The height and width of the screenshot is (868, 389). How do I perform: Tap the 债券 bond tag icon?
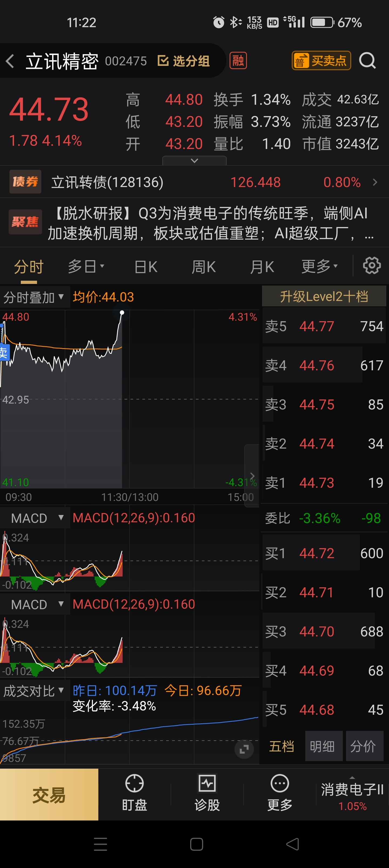pyautogui.click(x=25, y=182)
